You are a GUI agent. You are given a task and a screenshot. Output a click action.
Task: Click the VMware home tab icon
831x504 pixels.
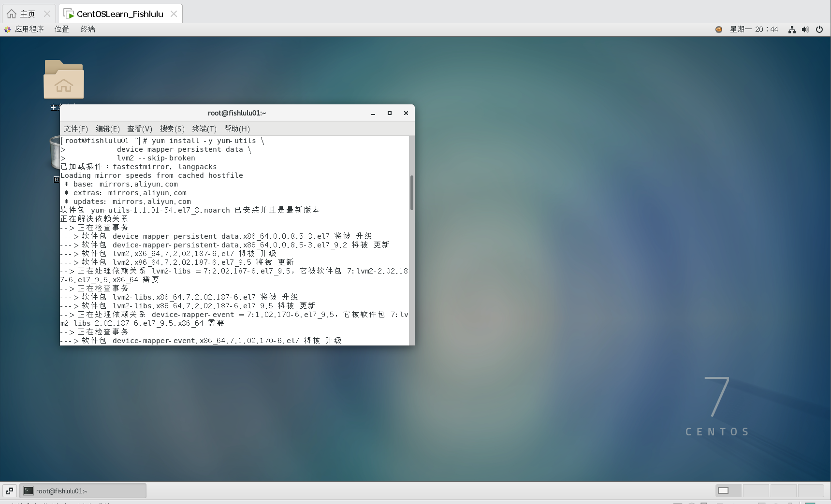(12, 14)
